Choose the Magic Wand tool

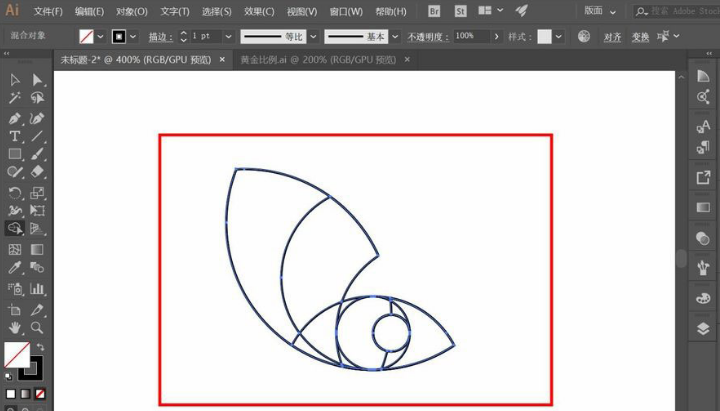click(x=15, y=98)
